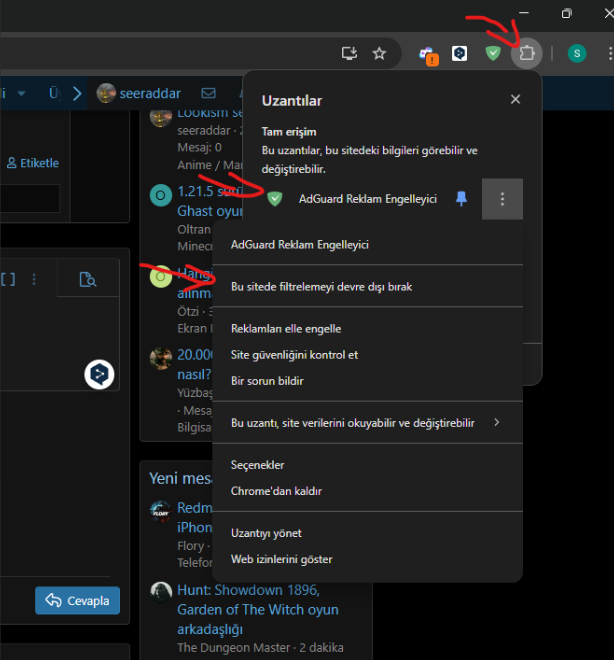This screenshot has width=614, height=660.
Task: Choose Web izinlerini göster
Action: click(367, 559)
